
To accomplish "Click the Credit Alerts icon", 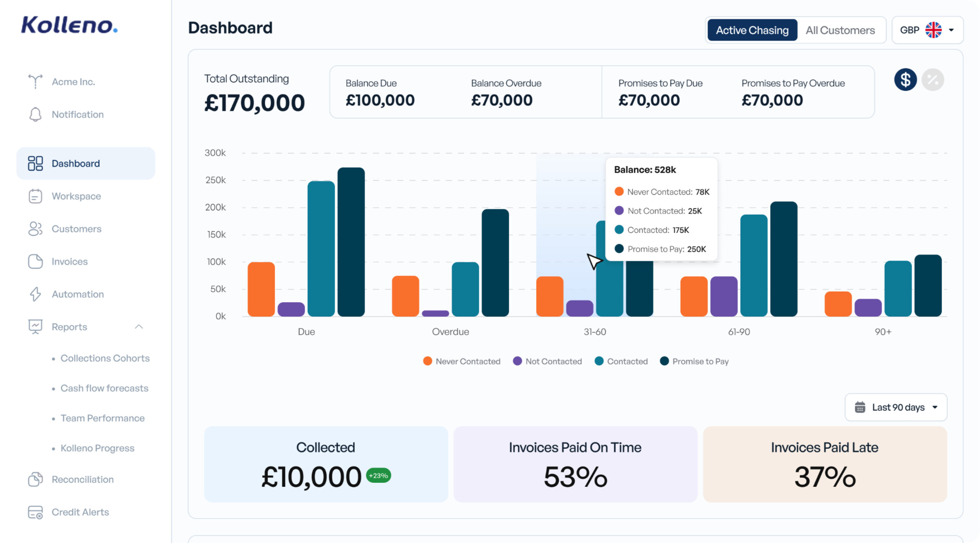I will coord(35,512).
